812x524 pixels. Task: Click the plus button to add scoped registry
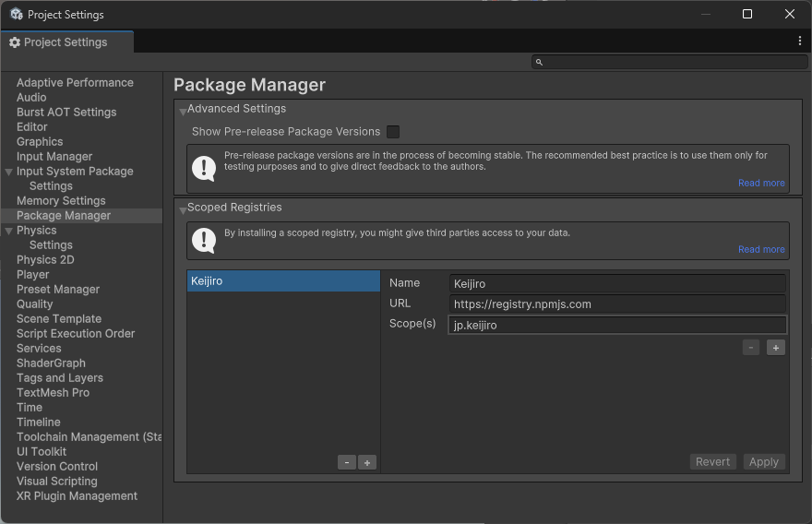(x=367, y=462)
